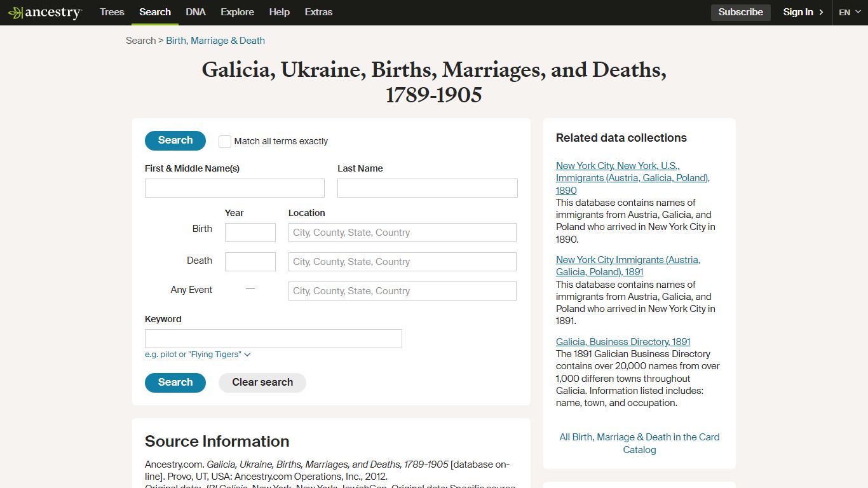Open the Trees menu
This screenshot has width=868, height=488.
pos(112,12)
